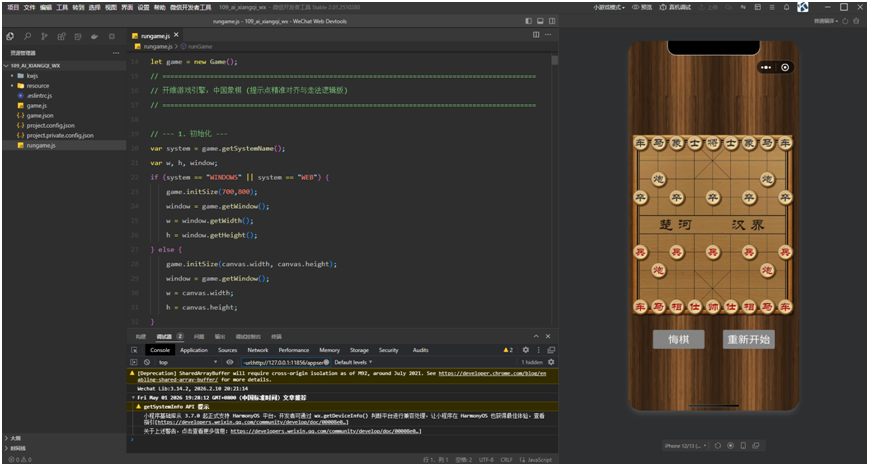
Task: Undock devtools window icon
Action: [x=551, y=350]
